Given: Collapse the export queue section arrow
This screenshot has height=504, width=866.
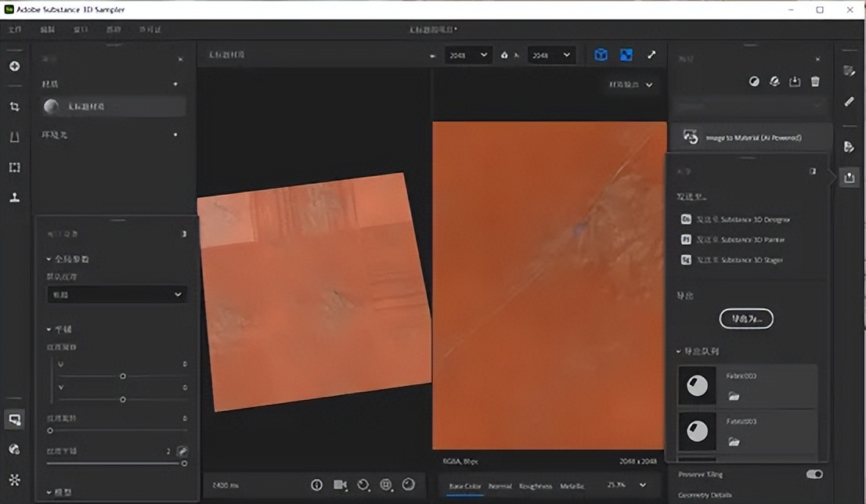Looking at the screenshot, I should click(678, 351).
